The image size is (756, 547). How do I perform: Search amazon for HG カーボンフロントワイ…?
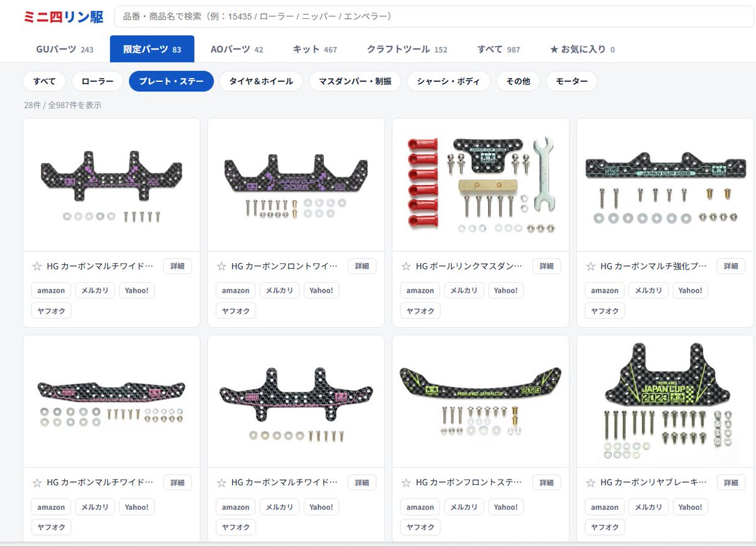point(236,290)
